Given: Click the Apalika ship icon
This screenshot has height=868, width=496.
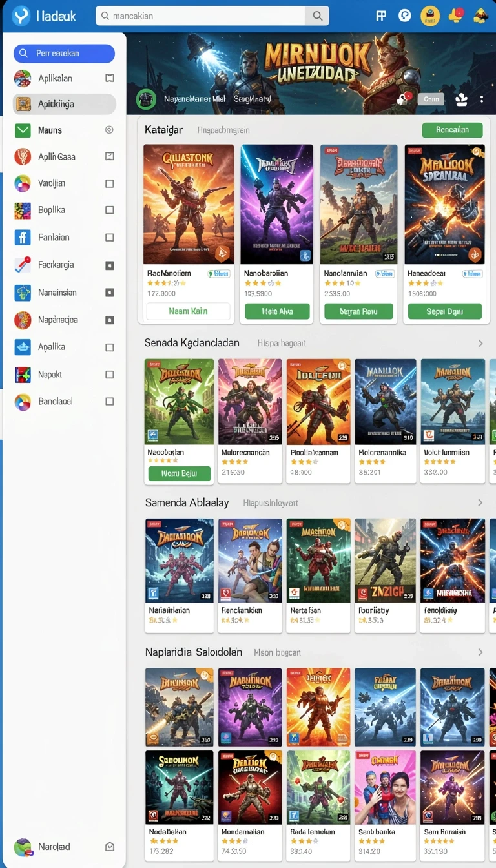Looking at the screenshot, I should pyautogui.click(x=23, y=347).
